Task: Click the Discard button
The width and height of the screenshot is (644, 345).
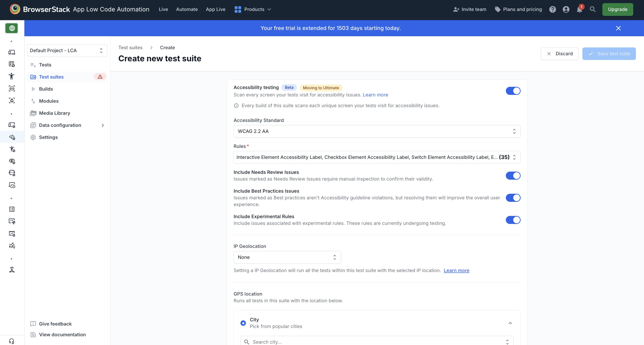Action: click(559, 54)
